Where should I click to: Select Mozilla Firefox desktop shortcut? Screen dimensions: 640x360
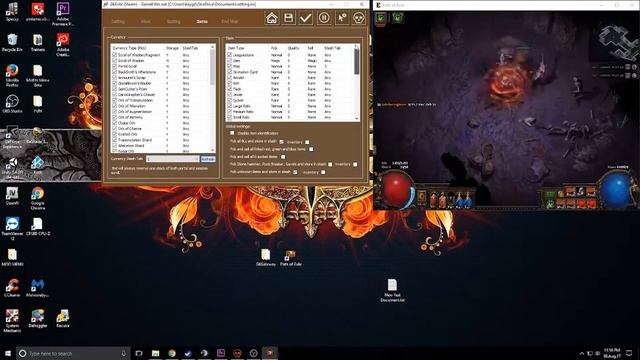[x=12, y=76]
